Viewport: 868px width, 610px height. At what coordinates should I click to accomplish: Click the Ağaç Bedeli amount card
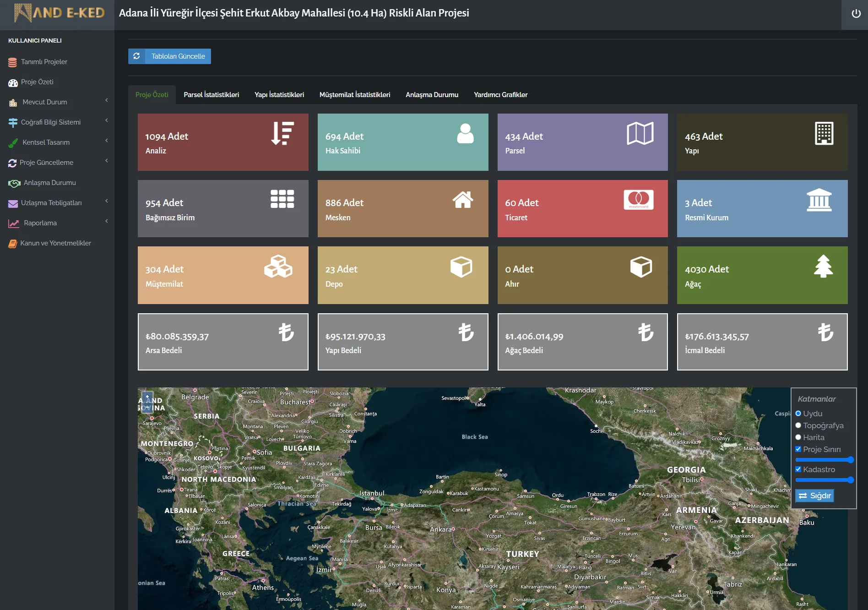pos(583,342)
